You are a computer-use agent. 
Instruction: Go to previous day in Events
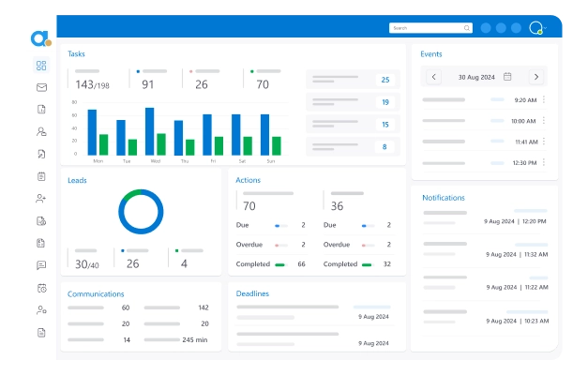click(434, 77)
